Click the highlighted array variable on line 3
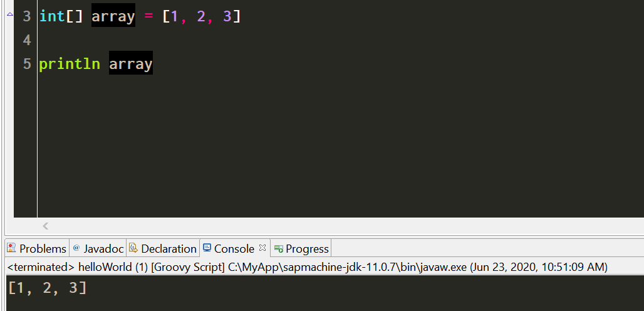This screenshot has height=311, width=644. pos(113,16)
